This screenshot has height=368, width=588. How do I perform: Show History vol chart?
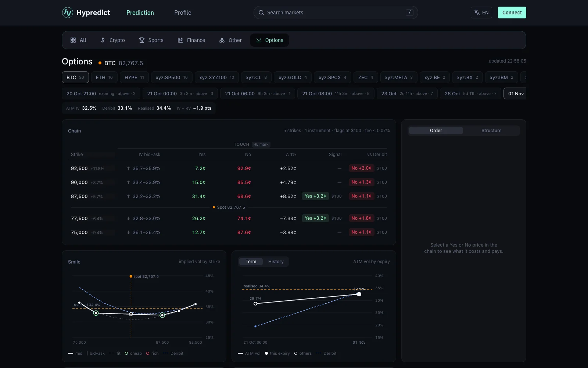pyautogui.click(x=276, y=262)
